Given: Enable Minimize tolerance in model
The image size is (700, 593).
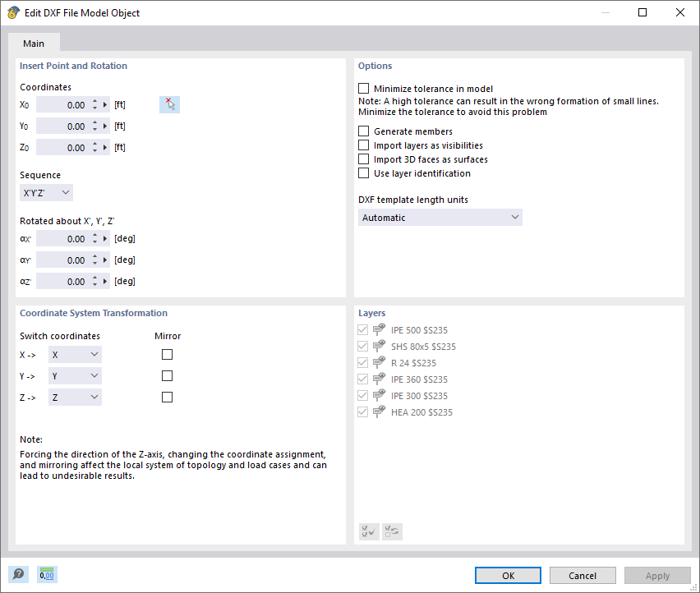Looking at the screenshot, I should point(363,88).
